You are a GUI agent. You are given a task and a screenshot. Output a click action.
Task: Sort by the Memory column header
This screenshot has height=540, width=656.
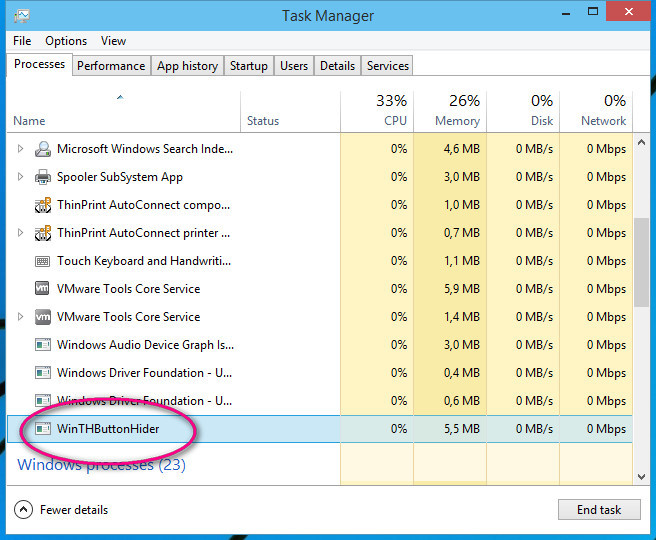point(450,112)
